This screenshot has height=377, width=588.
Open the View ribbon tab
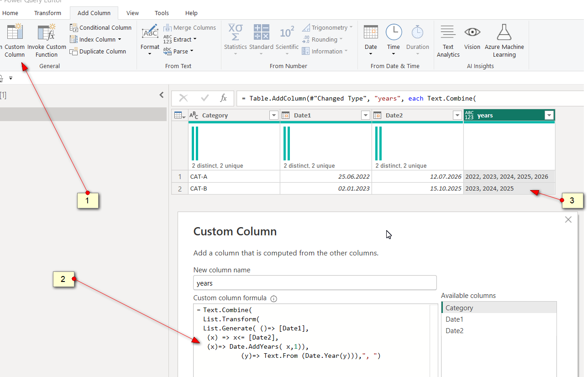pyautogui.click(x=133, y=13)
